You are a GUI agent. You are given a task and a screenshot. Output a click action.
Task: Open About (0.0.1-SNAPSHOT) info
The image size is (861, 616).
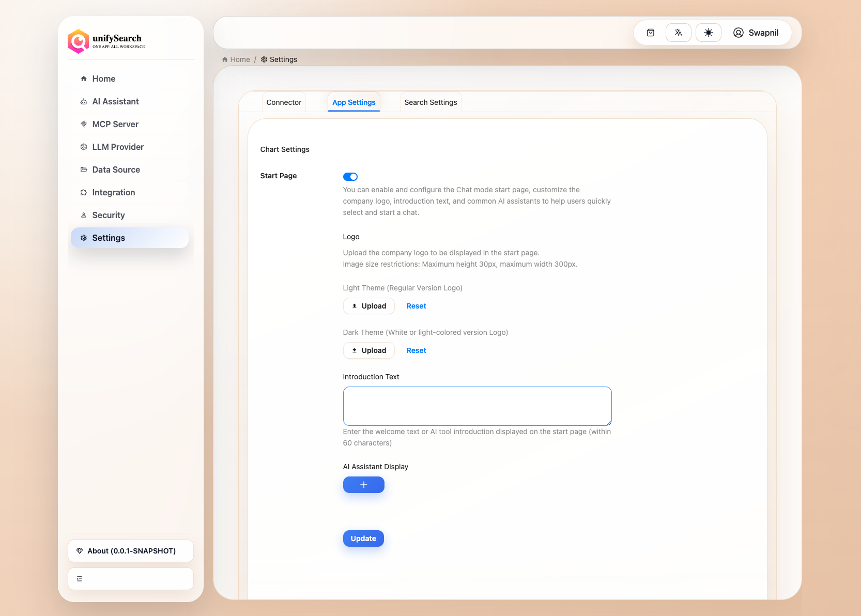(130, 550)
